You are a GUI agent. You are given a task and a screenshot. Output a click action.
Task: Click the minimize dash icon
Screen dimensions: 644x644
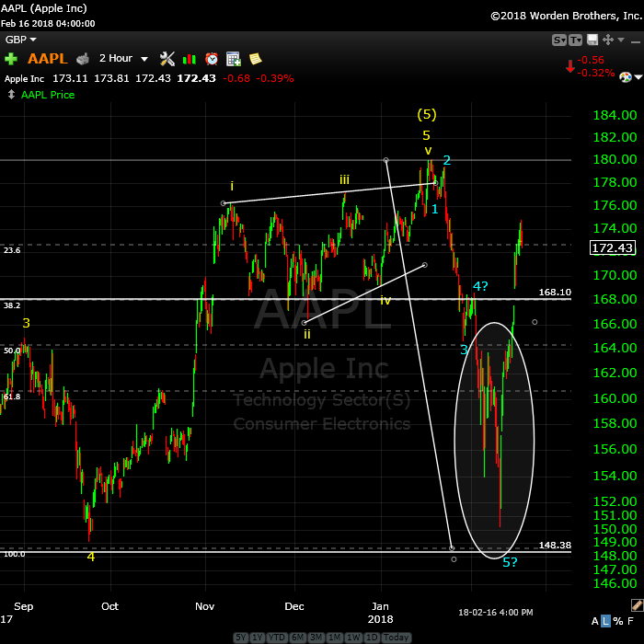coord(635,42)
